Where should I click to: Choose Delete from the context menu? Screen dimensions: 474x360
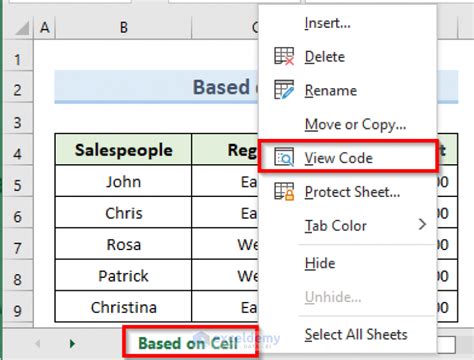click(347, 56)
